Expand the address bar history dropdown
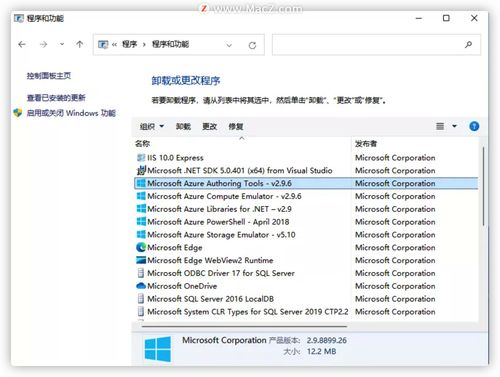Image resolution: width=500 pixels, height=377 pixels. [229, 45]
